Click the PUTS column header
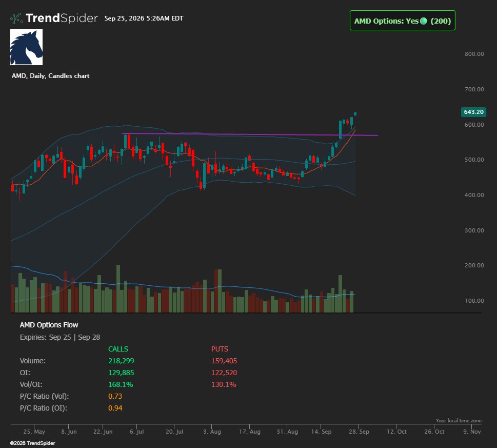The width and height of the screenshot is (497, 448). [x=220, y=349]
